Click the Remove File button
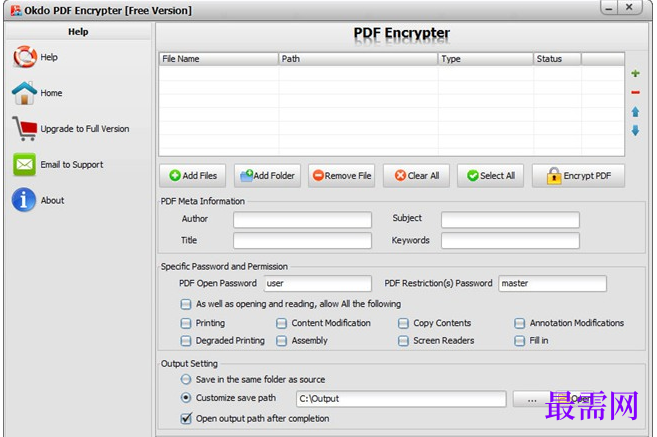 pyautogui.click(x=341, y=176)
